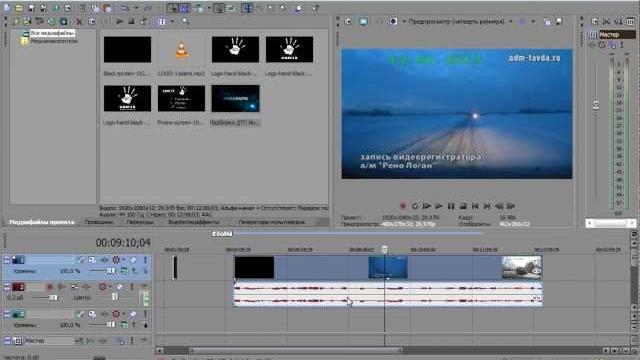Click the horizontal timeline scrollbar
Viewport: 640px width, 360px height.
pos(297,351)
